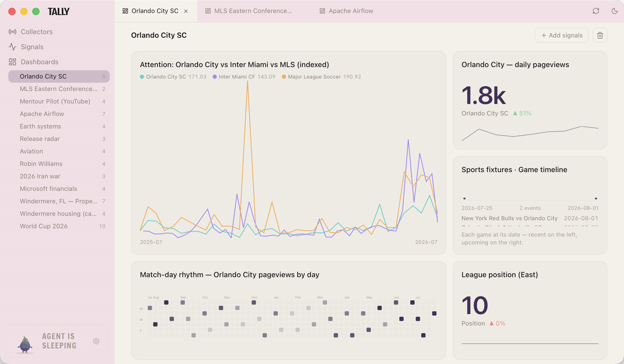Click the 0% position change indicator
The image size is (624, 364).
[497, 323]
